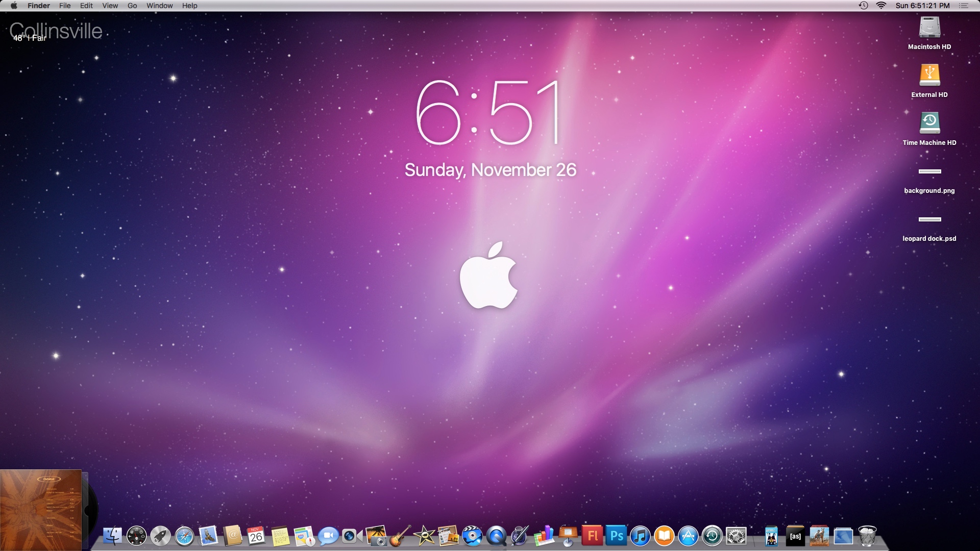This screenshot has height=551, width=980.
Task: Open the ink-and-pen app icon in dock
Action: (520, 536)
